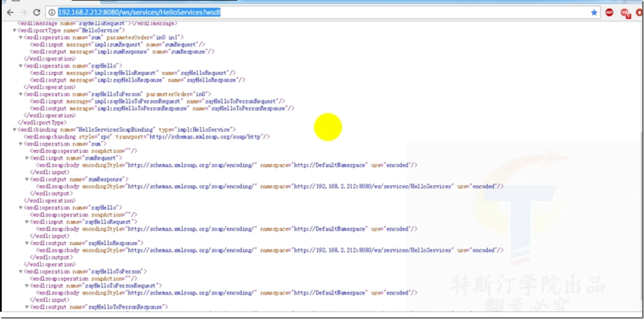The image size is (644, 319).
Task: Click the wsdlsoap:binding style="rpc" line
Action: 147,137
